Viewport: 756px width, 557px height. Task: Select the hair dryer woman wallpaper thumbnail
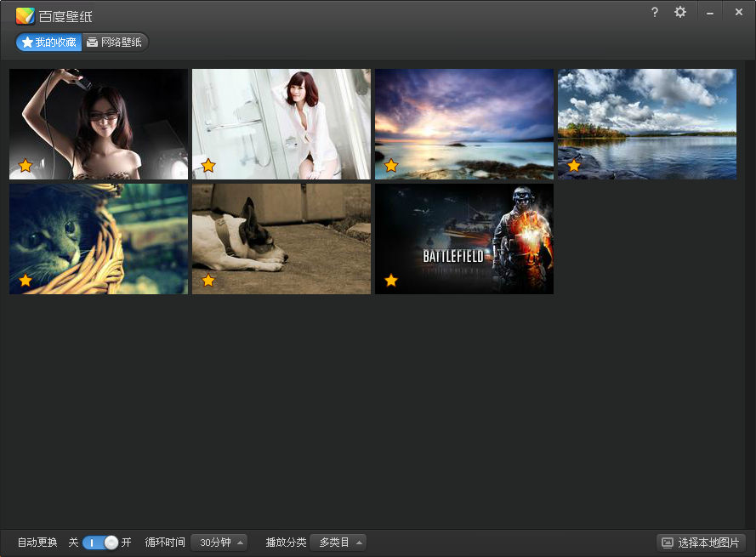click(99, 124)
